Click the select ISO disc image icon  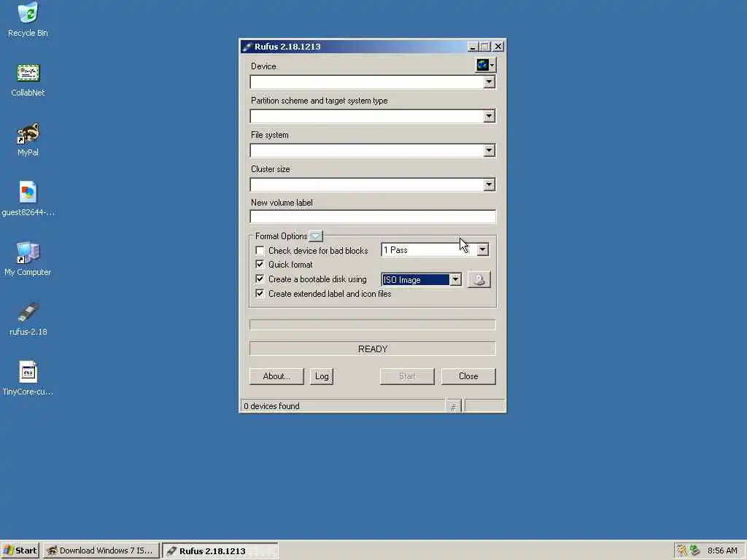tap(479, 279)
